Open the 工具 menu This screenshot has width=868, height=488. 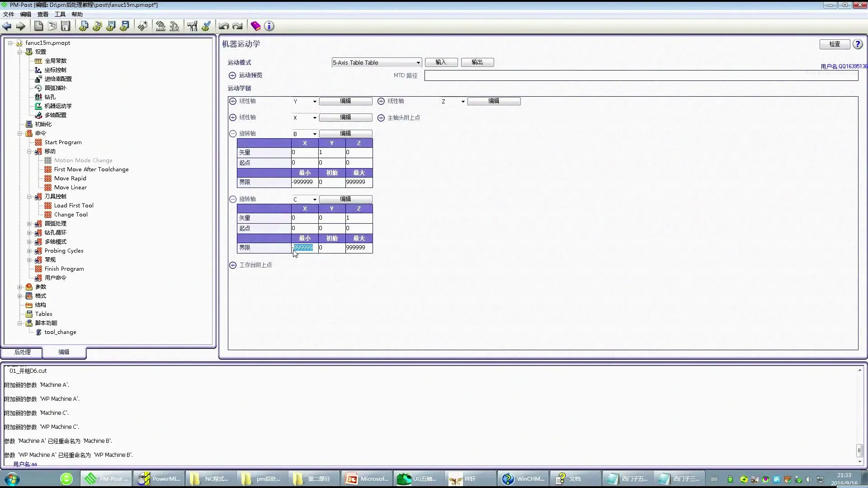click(x=60, y=14)
